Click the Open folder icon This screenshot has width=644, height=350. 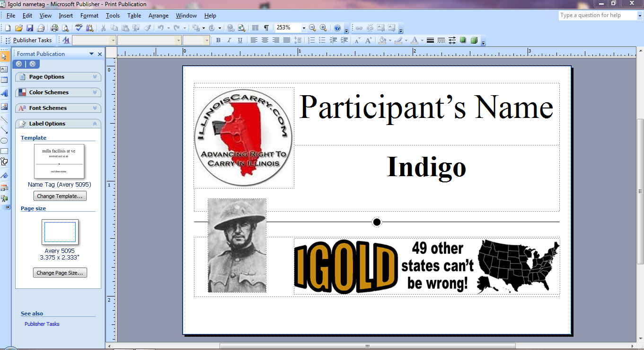click(19, 28)
